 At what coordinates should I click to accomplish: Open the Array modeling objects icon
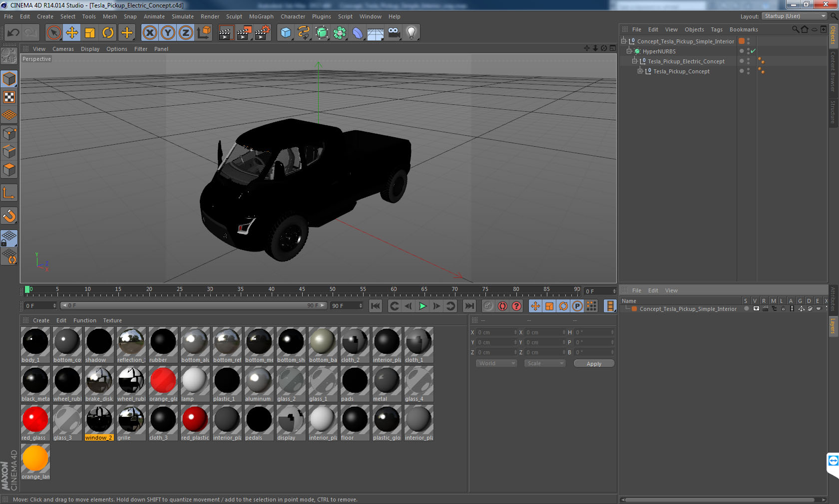340,33
